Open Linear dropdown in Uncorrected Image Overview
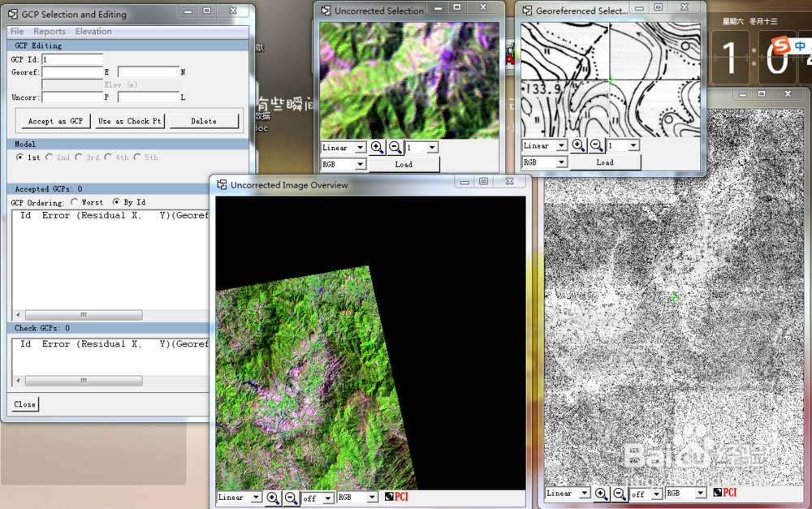Image resolution: width=812 pixels, height=509 pixels. 256,497
